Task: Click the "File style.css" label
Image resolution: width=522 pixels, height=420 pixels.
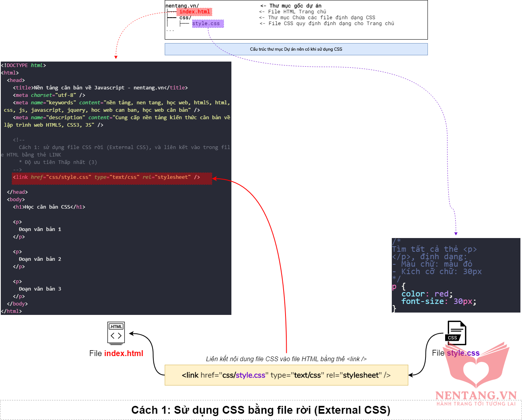Action: tap(455, 353)
